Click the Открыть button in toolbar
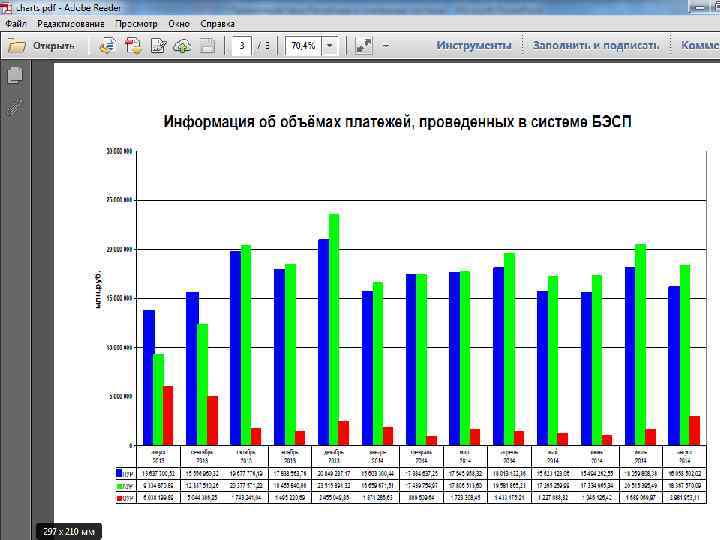Image resolution: width=720 pixels, height=540 pixels. pos(41,45)
